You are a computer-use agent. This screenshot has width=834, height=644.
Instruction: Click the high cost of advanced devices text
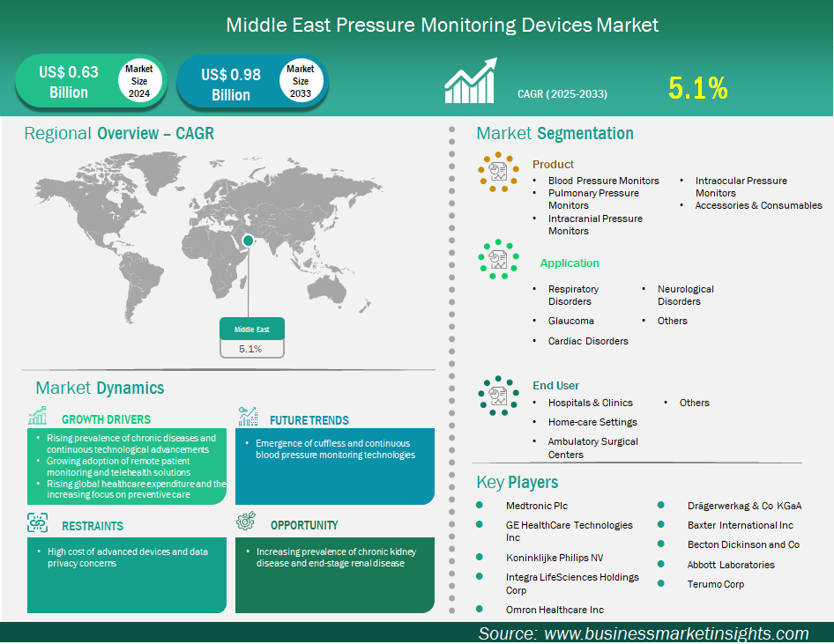tap(128, 558)
